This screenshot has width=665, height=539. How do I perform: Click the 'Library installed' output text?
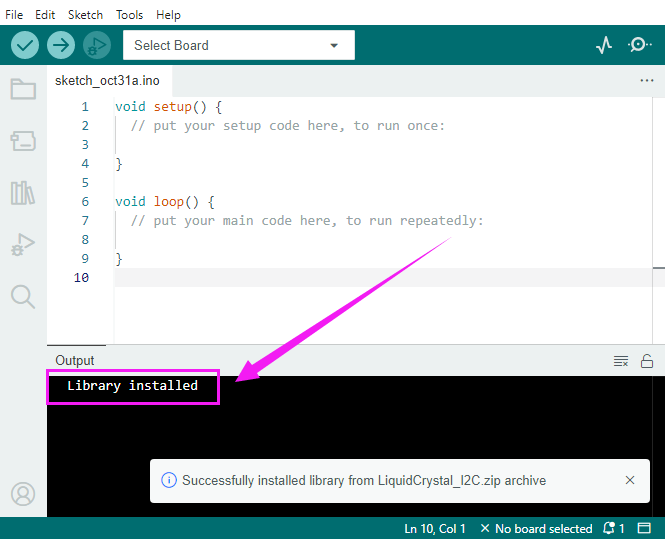pos(132,385)
